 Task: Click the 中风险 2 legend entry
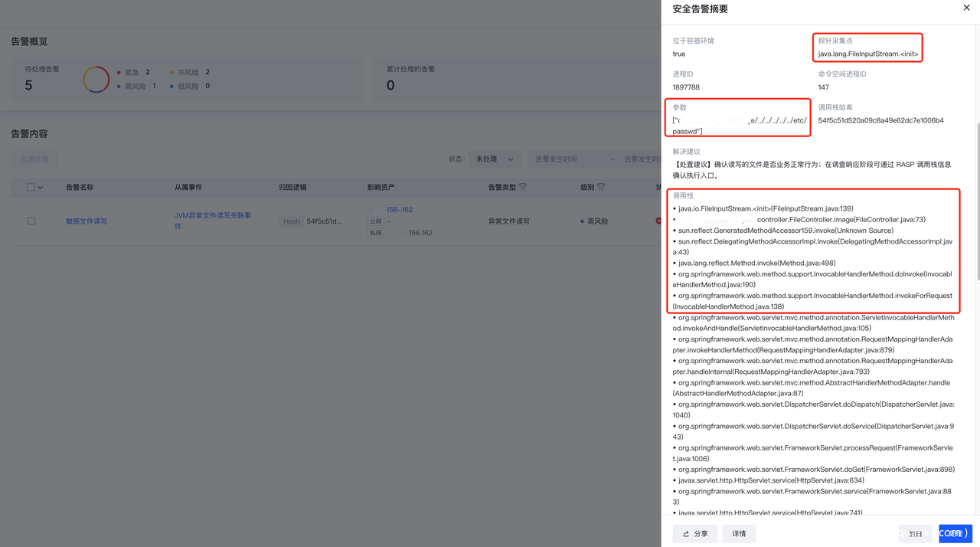point(189,72)
